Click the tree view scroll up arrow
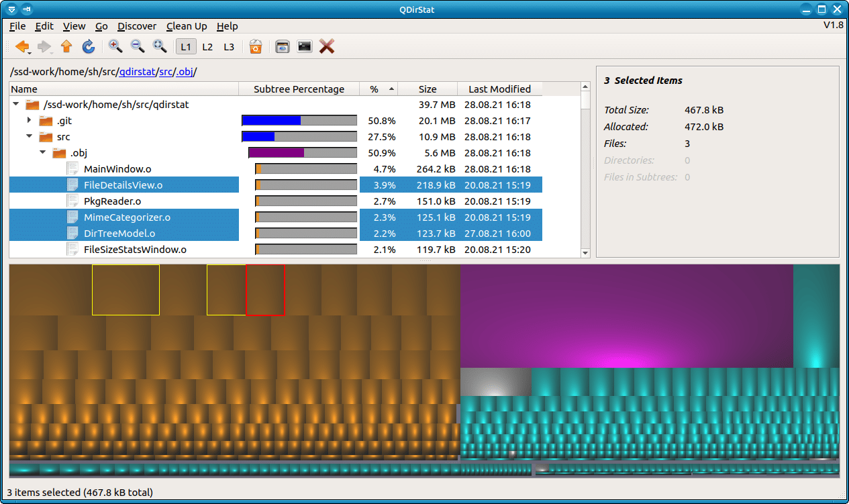The image size is (849, 504). pos(585,87)
